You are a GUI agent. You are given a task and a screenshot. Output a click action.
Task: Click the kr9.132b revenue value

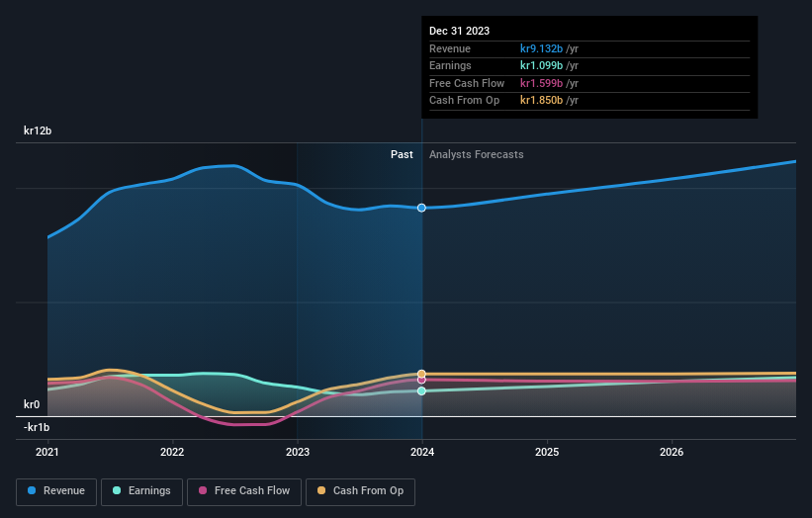point(541,48)
